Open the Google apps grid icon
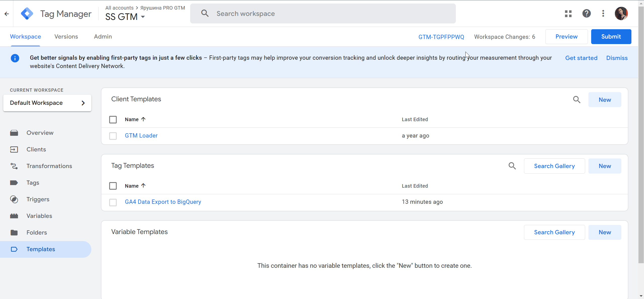 [x=568, y=14]
